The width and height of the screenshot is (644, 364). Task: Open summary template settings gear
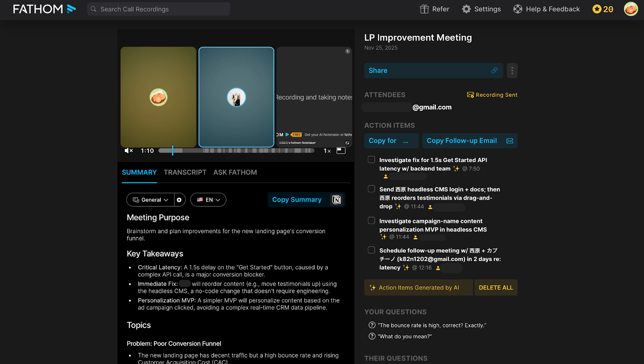pos(180,200)
